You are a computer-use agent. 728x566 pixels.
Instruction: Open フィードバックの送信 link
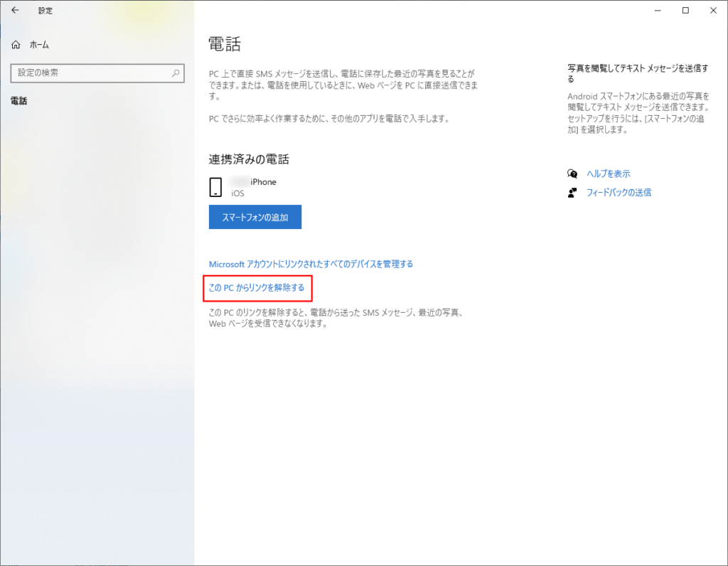click(x=619, y=193)
